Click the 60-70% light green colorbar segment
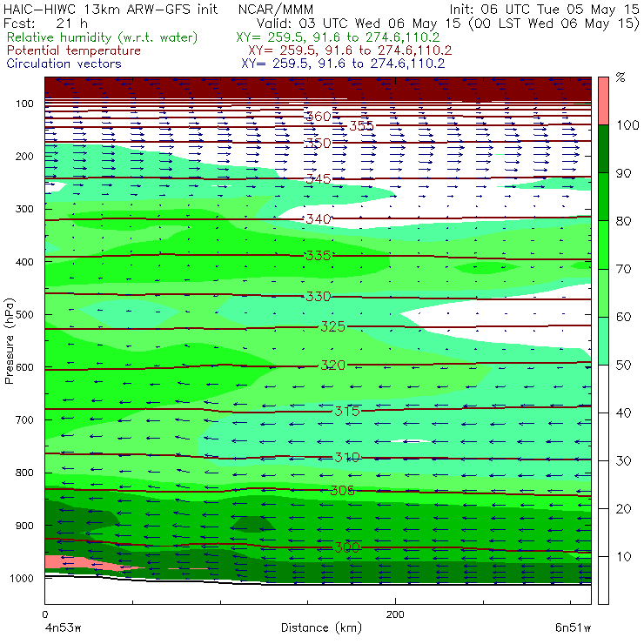Viewport: 644px width, 644px height. pos(603,292)
